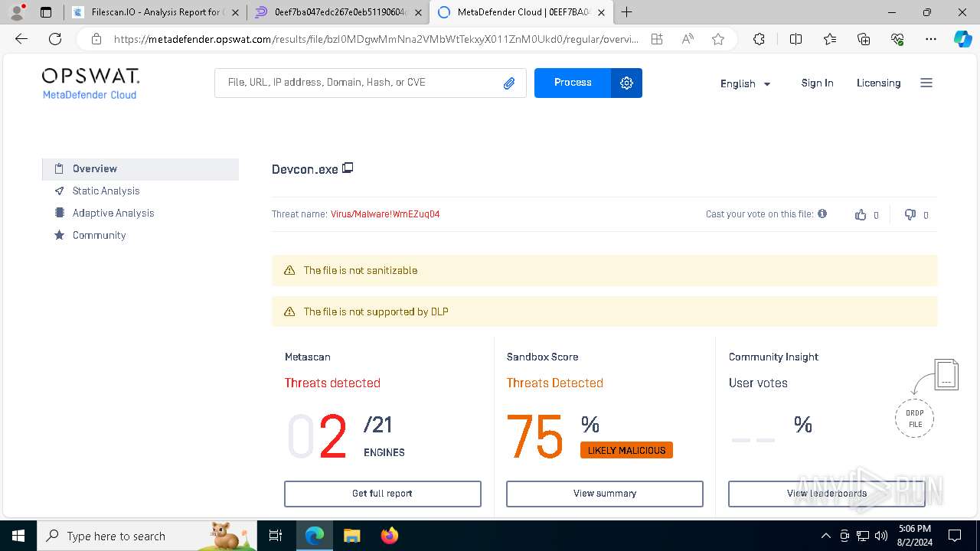Open Collections panel

pos(864,39)
